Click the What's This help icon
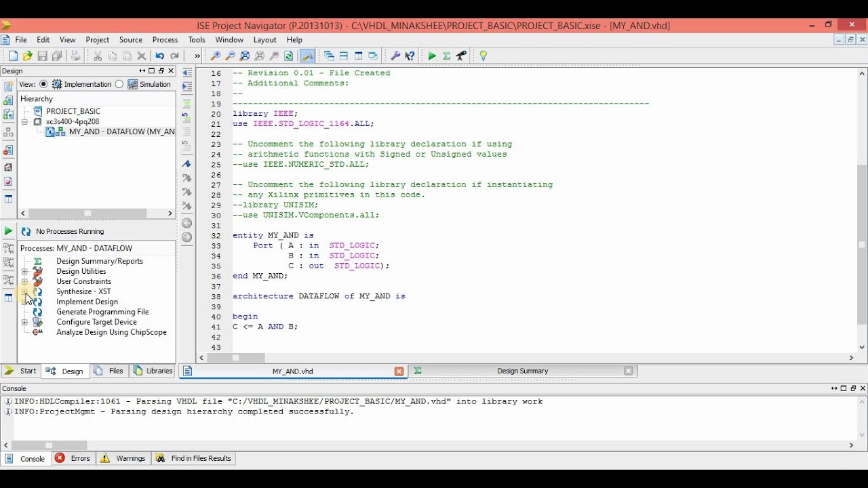 pos(410,56)
